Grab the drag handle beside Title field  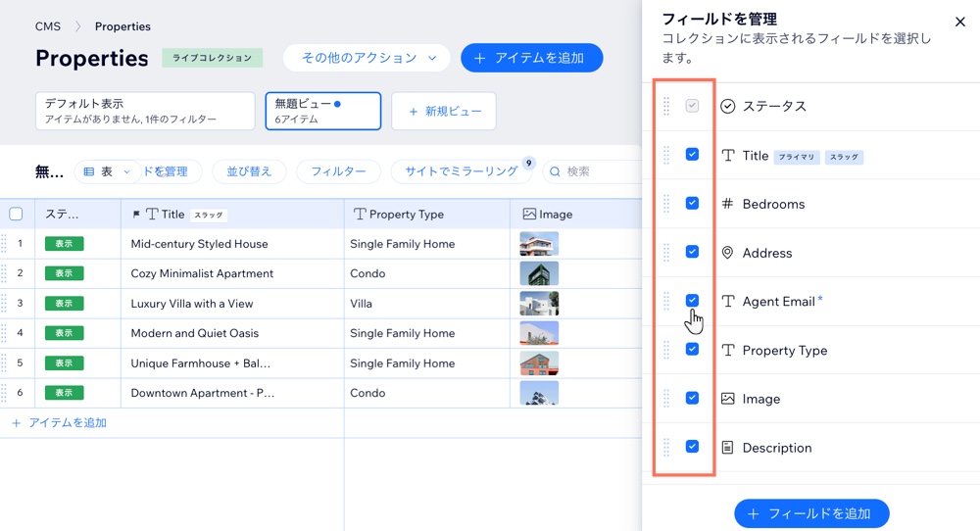coord(666,155)
